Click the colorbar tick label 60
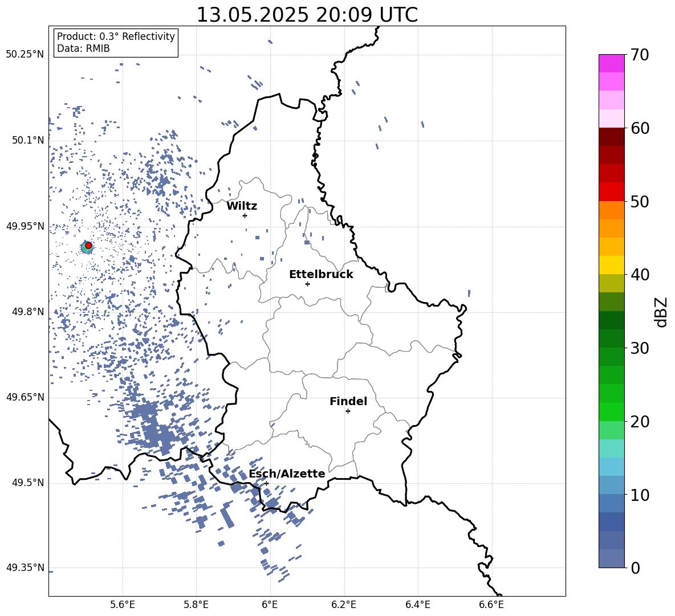The width and height of the screenshot is (675, 616). click(x=640, y=128)
